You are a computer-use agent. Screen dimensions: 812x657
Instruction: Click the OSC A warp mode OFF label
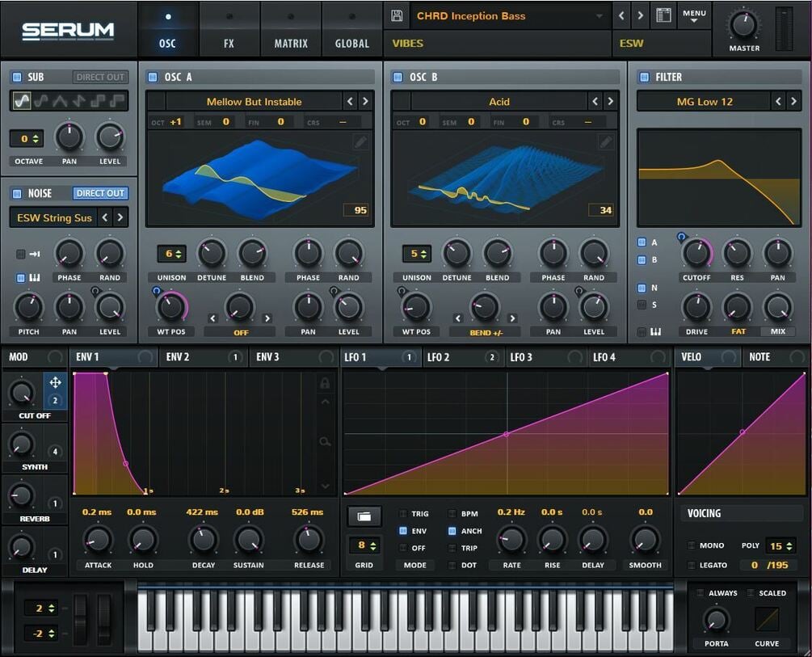(241, 333)
